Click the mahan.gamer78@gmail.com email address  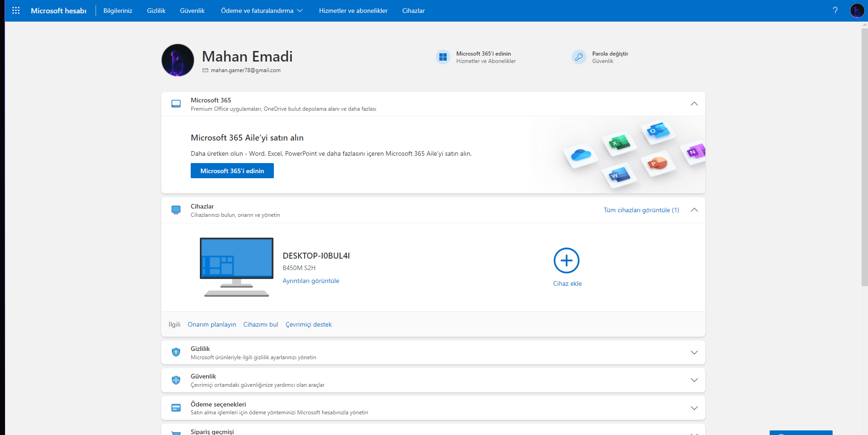coord(246,70)
